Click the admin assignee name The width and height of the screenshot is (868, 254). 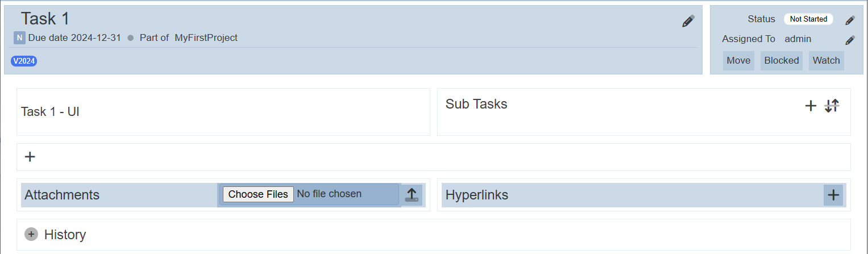coord(798,39)
